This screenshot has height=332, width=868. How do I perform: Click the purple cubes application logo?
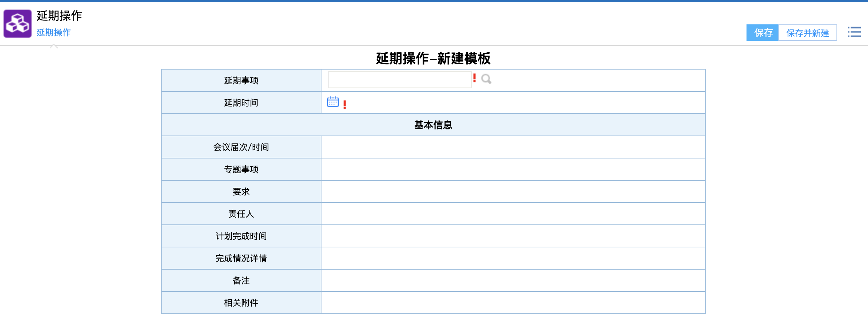18,24
